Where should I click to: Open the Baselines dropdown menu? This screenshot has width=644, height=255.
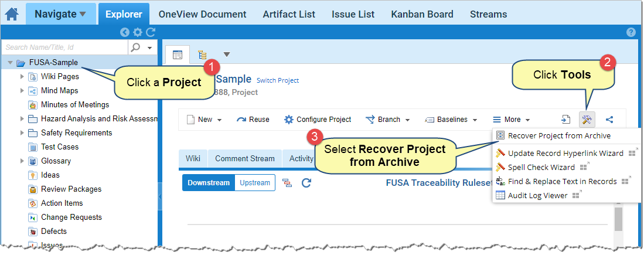tap(451, 120)
